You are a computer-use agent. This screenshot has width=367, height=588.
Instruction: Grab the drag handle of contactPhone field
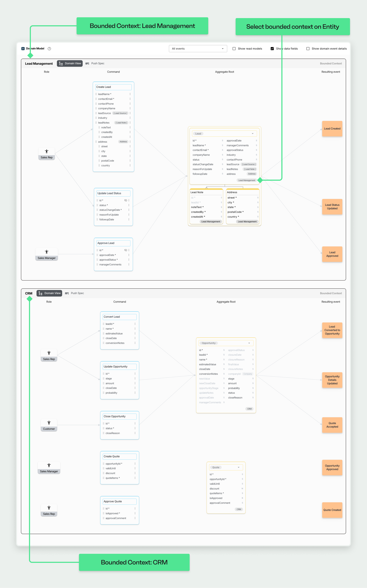tap(96, 104)
